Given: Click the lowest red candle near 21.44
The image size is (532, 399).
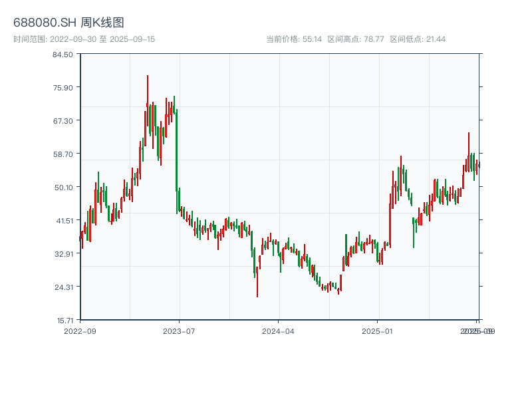Looking at the screenshot, I should [257, 281].
